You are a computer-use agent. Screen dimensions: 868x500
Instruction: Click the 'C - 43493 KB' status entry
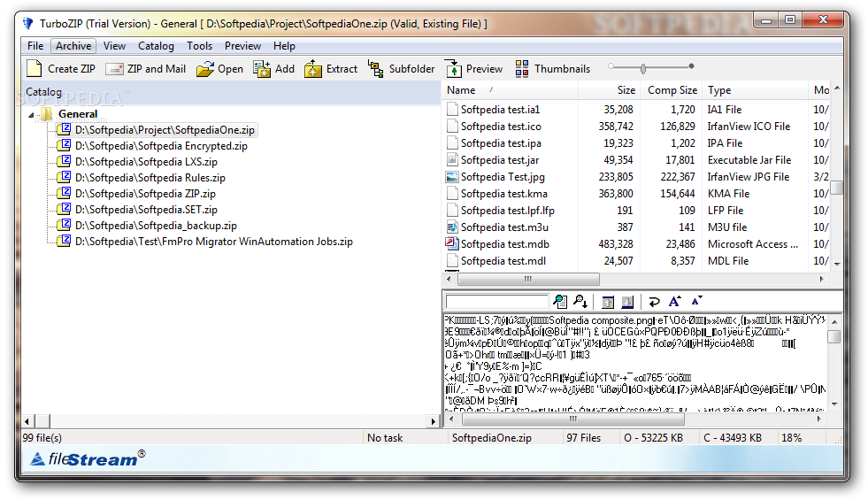pos(733,438)
